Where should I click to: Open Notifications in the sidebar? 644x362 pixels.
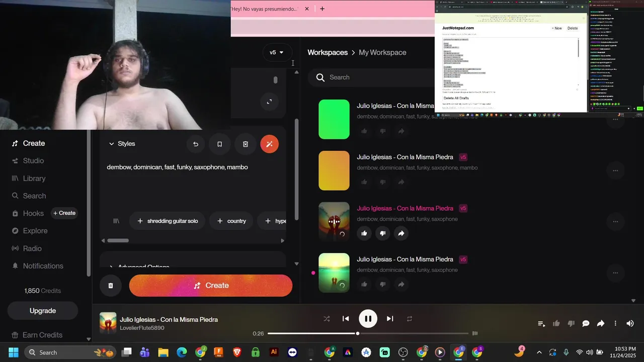[x=38, y=266]
